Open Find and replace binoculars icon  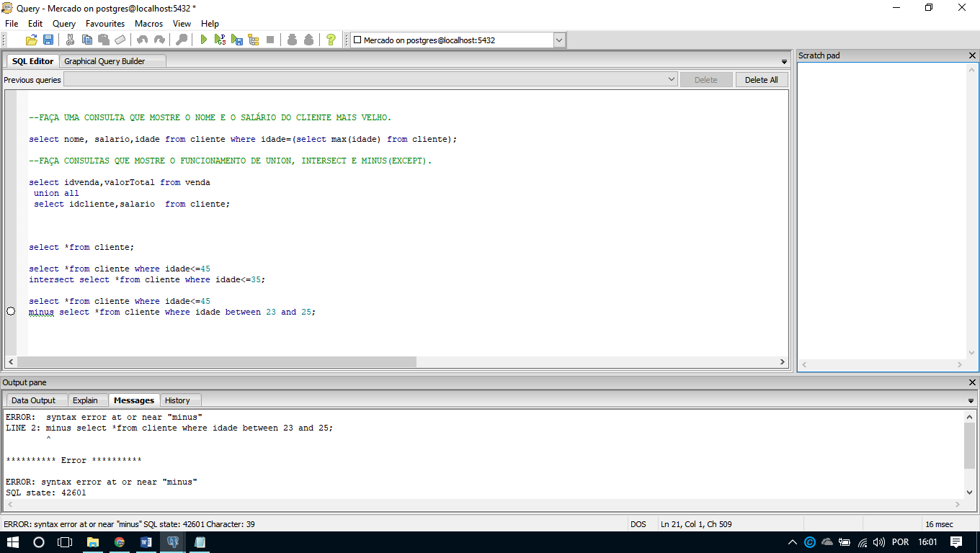pos(182,40)
